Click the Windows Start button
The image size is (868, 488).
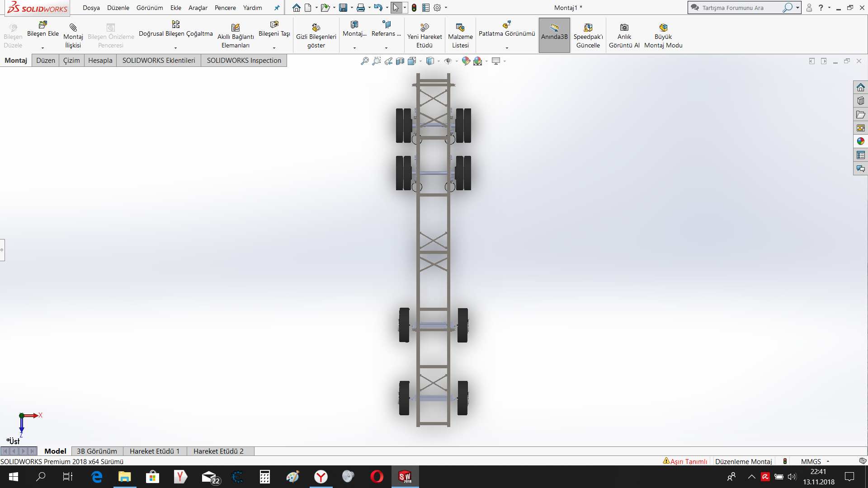14,477
